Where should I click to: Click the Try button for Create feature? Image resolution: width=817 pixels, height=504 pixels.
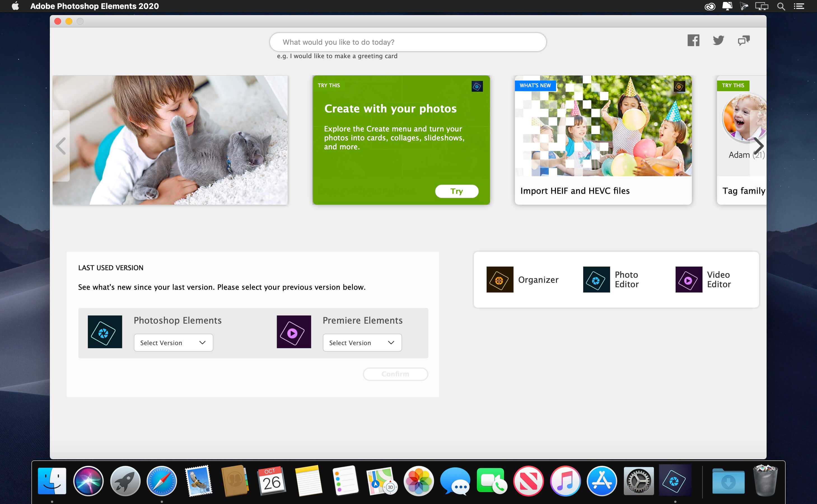pos(457,190)
